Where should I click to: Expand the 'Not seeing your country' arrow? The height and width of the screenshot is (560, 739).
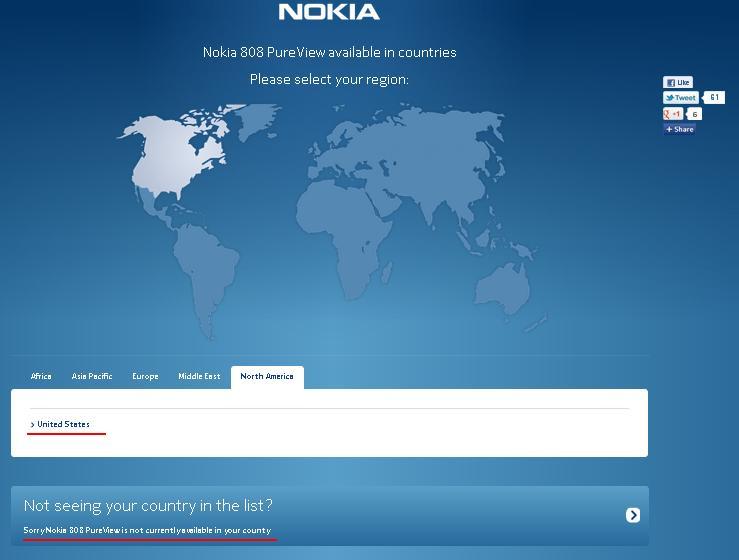[632, 515]
